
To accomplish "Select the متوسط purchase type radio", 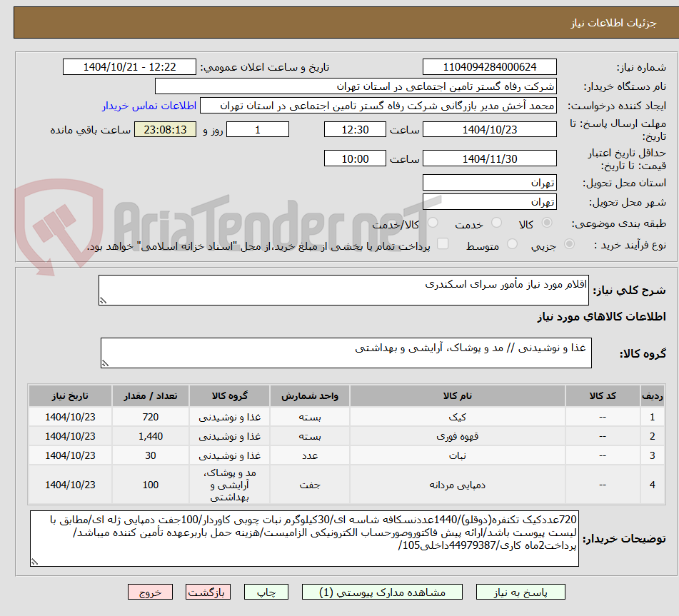I will click(x=512, y=245).
